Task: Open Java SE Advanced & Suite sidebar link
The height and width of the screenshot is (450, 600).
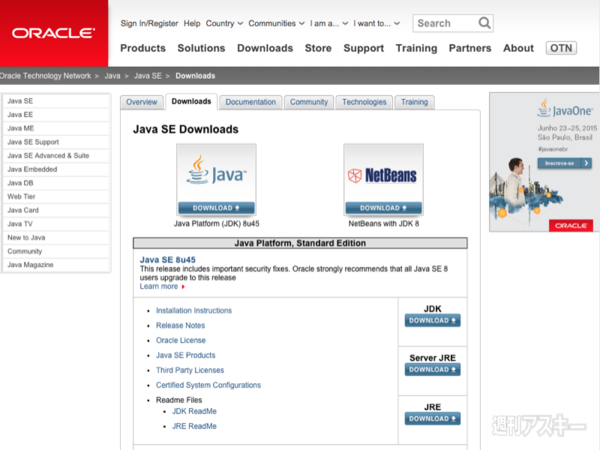Action: coord(56,156)
